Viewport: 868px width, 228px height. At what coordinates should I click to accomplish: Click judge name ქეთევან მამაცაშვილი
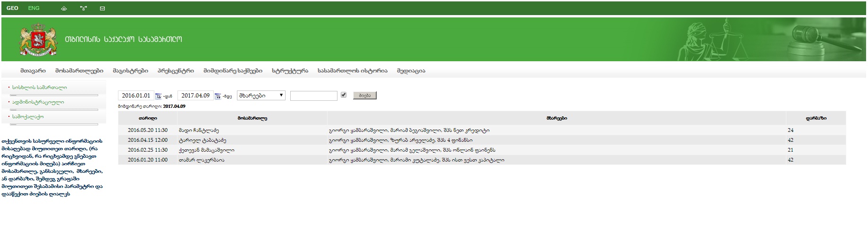[x=206, y=150]
